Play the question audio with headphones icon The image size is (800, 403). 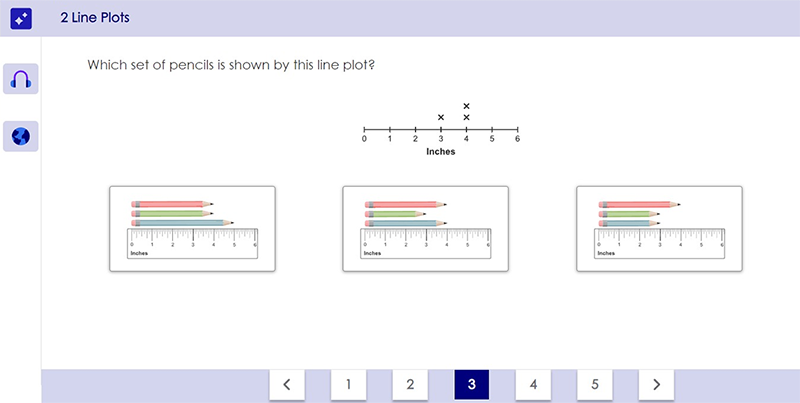[x=21, y=79]
